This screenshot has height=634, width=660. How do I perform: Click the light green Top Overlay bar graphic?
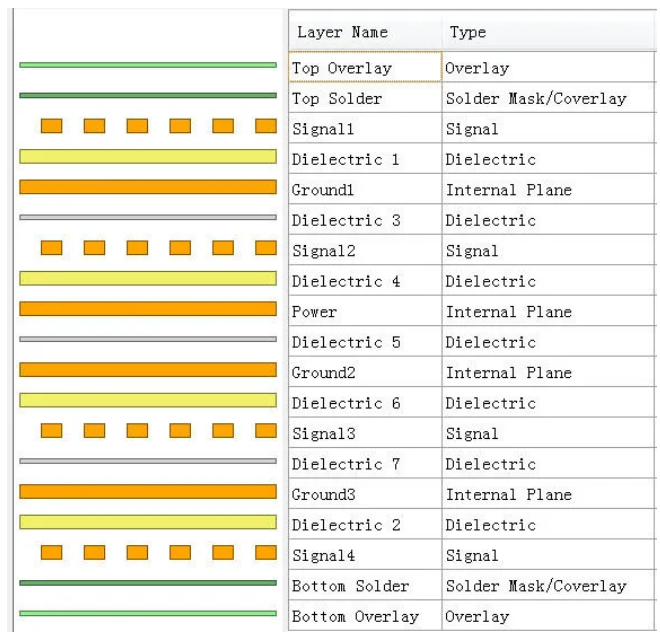[148, 65]
